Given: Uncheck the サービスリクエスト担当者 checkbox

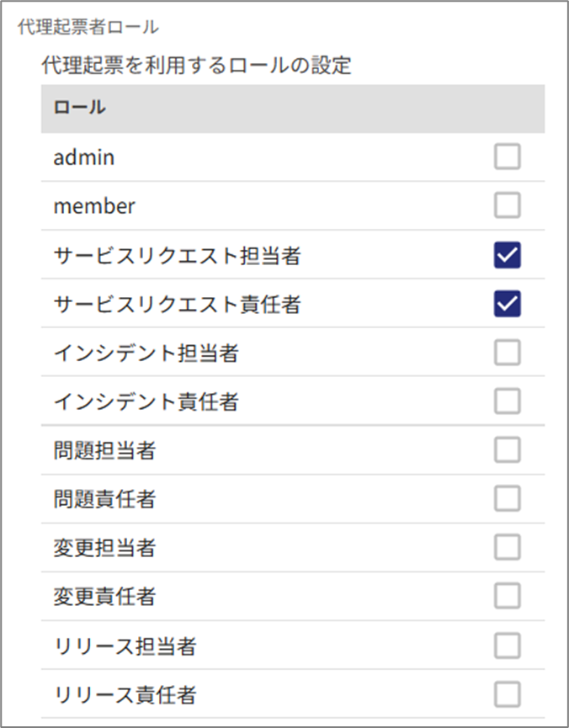Looking at the screenshot, I should (x=507, y=254).
